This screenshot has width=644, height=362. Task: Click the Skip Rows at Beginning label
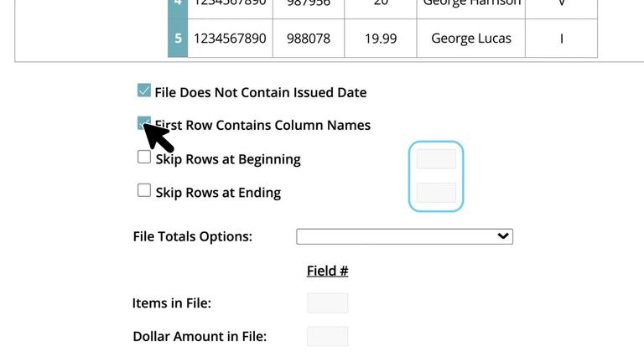(x=228, y=159)
